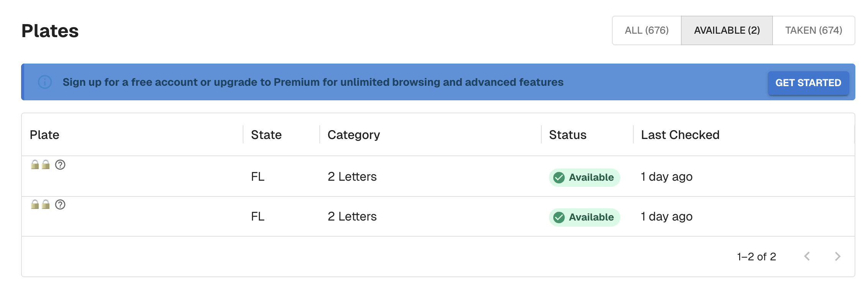Viewport: 868px width, 291px height.
Task: Click the help question icon in row two
Action: 60,204
